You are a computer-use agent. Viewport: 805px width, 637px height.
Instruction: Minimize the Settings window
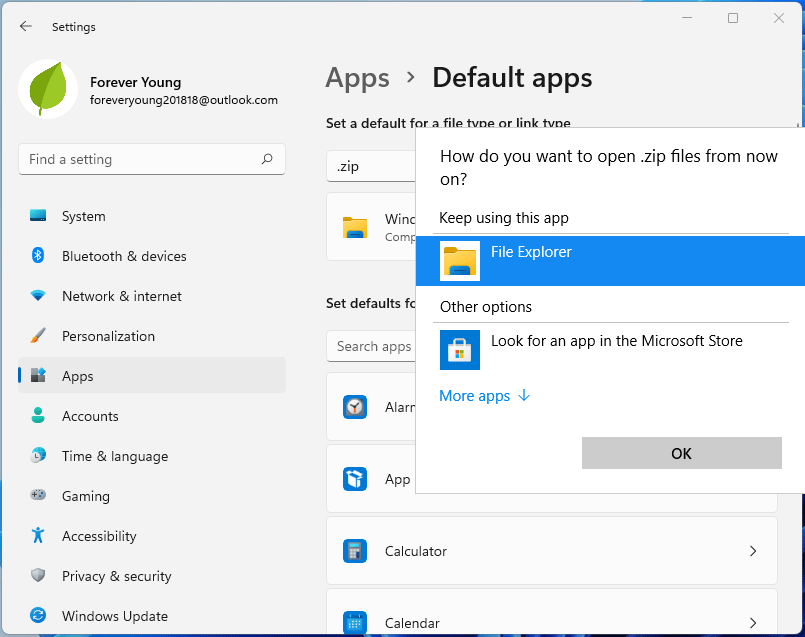(687, 18)
